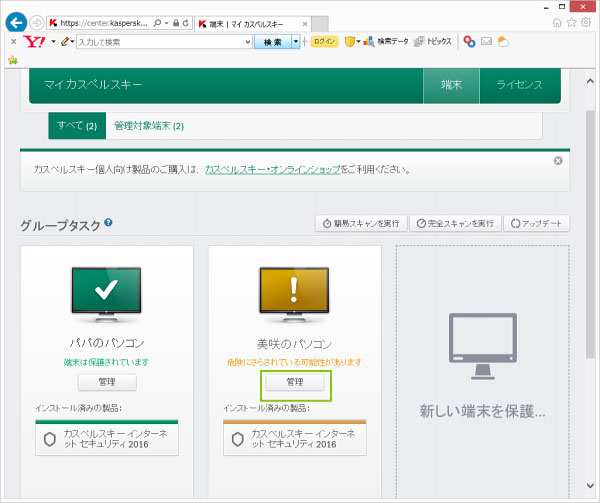Click the 端末は保護されています status text

pyautogui.click(x=106, y=362)
